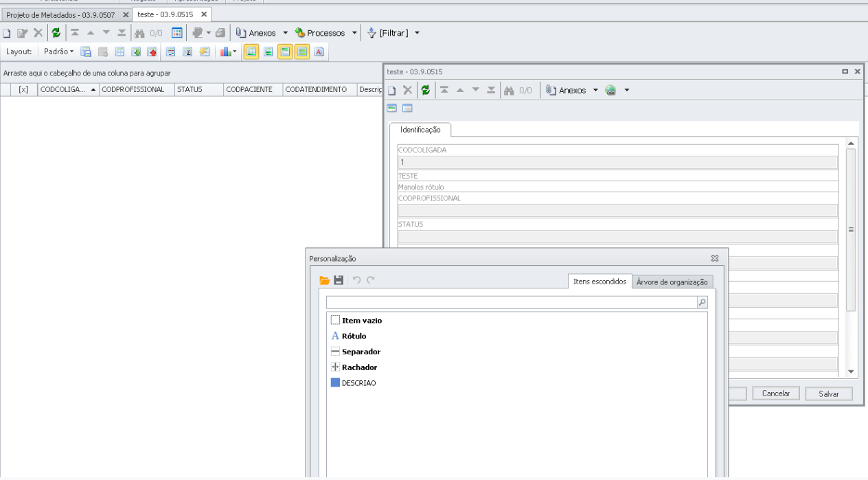The height and width of the screenshot is (480, 868).
Task: Open the bar chart icon in layout toolbar
Action: pyautogui.click(x=225, y=52)
